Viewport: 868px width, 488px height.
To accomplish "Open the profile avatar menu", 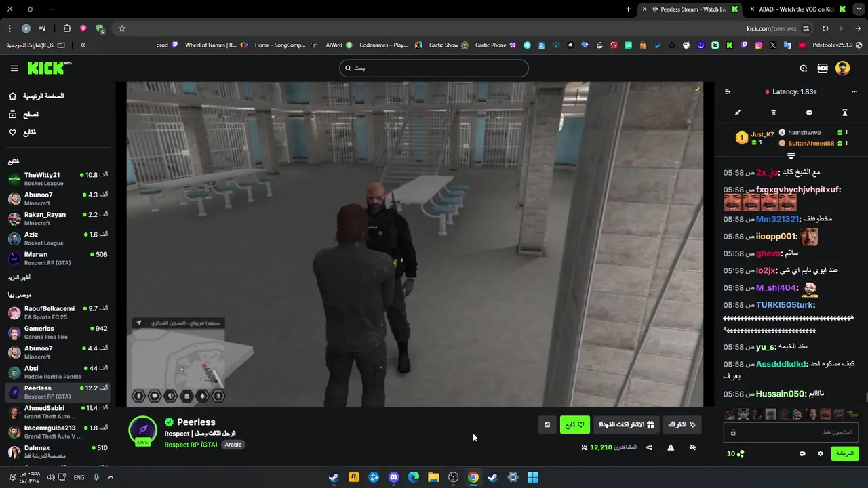I will 843,68.
